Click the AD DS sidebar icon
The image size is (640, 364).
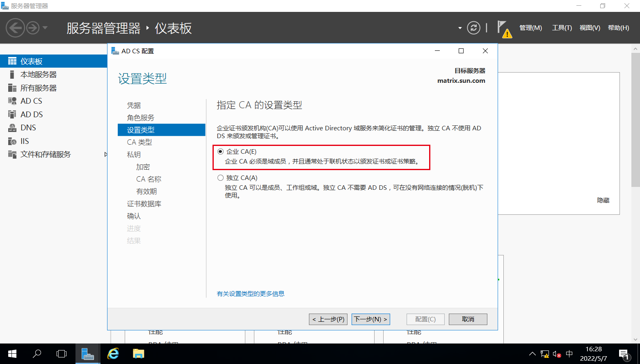pos(12,114)
